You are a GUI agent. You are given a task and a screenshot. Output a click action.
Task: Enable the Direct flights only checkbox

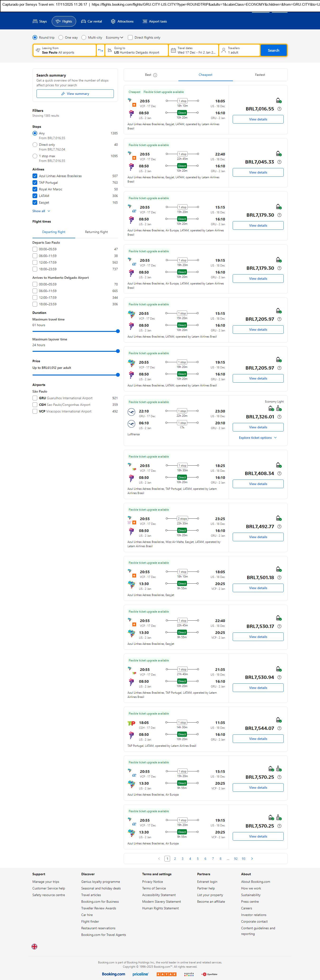[x=130, y=38]
